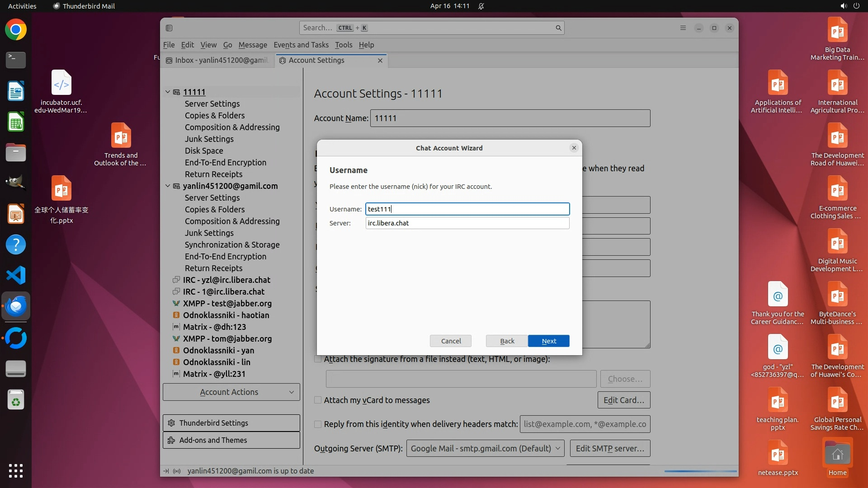This screenshot has height=488, width=868.
Task: Click the Add-ons and Themes puzzle icon
Action: (x=171, y=440)
